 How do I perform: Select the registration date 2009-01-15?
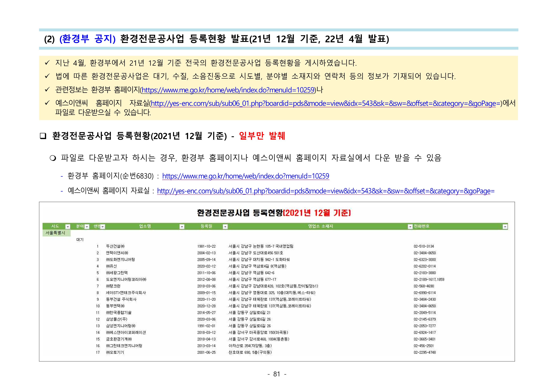tap(206, 293)
